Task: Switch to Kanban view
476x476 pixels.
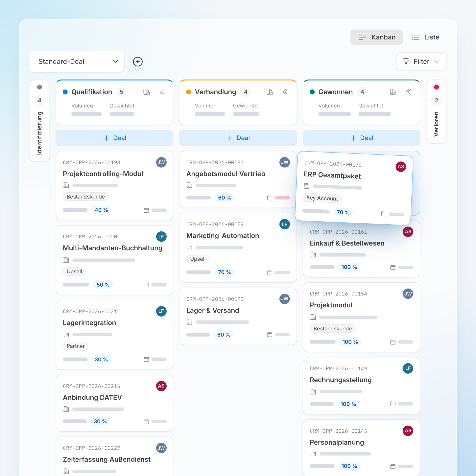Action: point(377,37)
